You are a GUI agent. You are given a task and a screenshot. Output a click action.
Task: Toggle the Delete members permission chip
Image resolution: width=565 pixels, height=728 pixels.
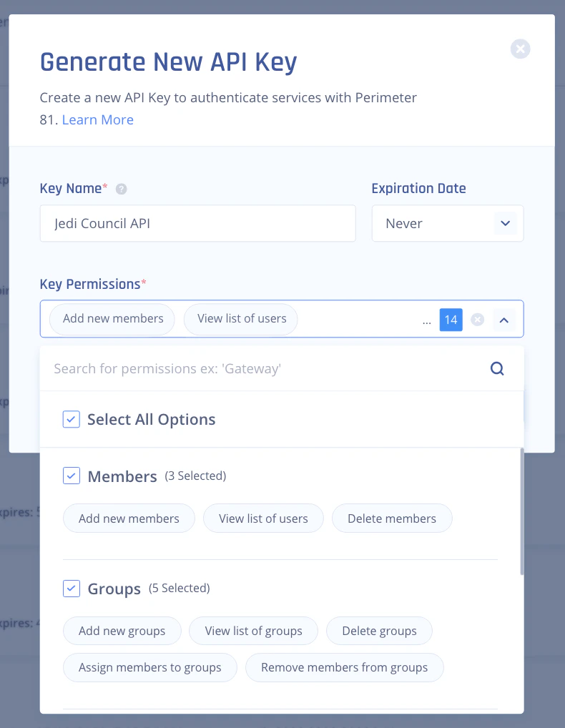[x=392, y=518]
